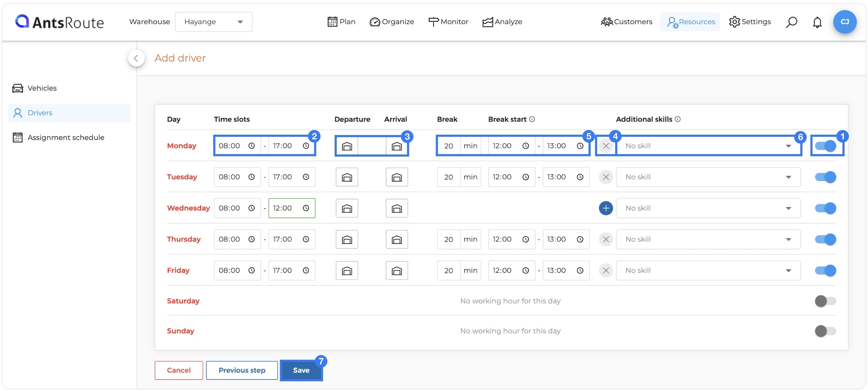This screenshot has width=868, height=391.
Task: Click the Previous step button
Action: 242,370
